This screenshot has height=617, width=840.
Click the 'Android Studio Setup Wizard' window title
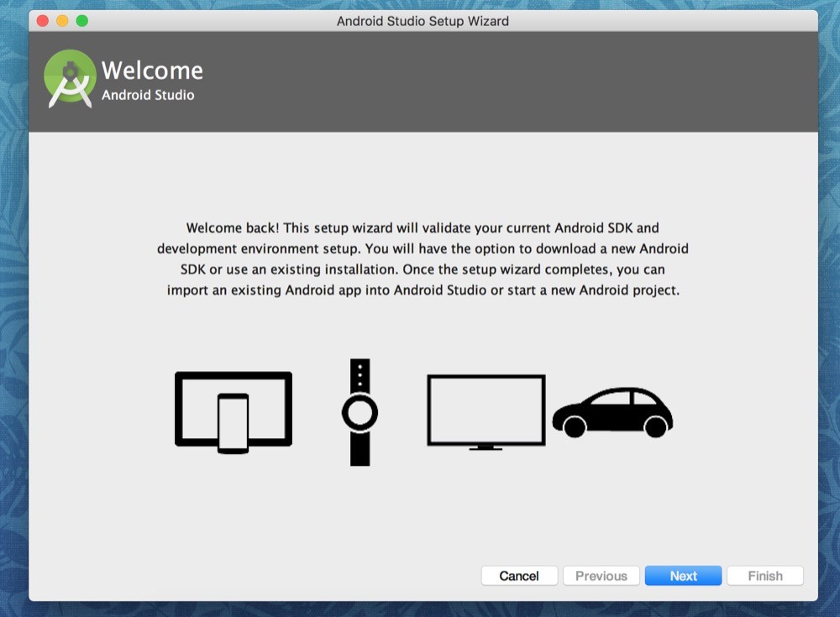[x=423, y=21]
